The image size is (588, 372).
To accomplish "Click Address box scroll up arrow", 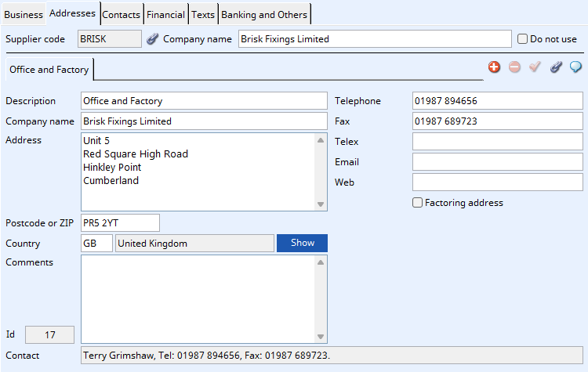I will pos(321,140).
